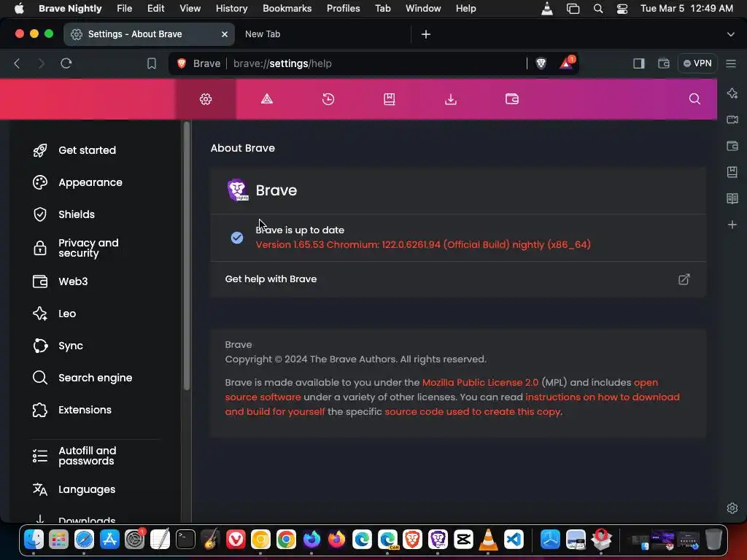Screen dimensions: 747x560
Task: Open Spotlight search in menu bar
Action: click(x=598, y=9)
